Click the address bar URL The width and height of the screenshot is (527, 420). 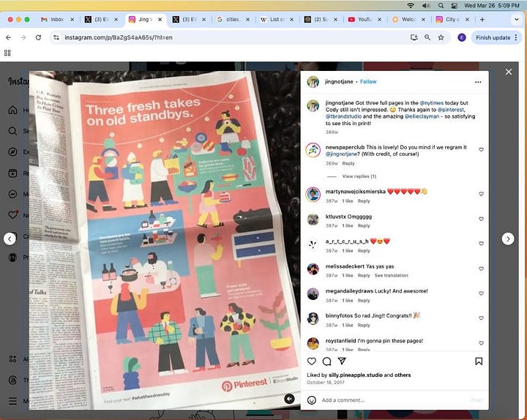(x=119, y=37)
